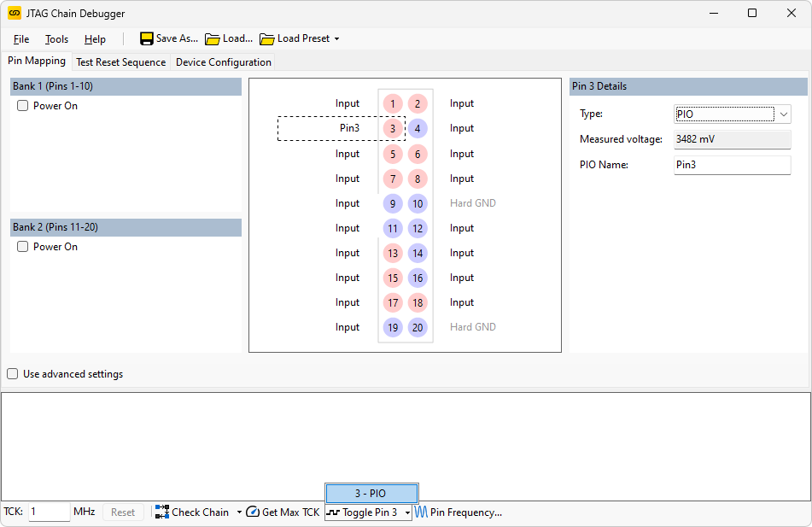
Task: Click the Save As floppy disk icon
Action: tap(147, 38)
